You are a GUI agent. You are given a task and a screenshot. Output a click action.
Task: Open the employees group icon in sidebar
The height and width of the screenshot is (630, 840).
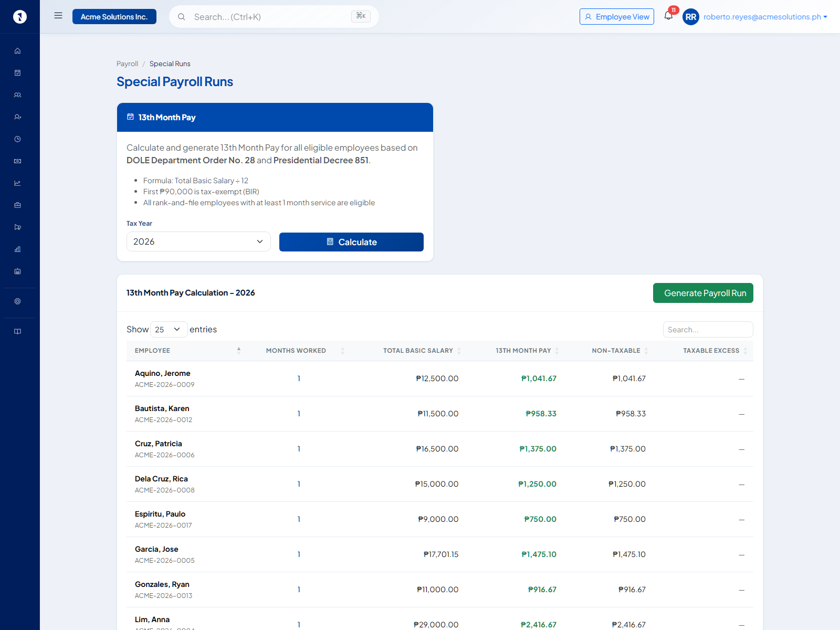(17, 95)
